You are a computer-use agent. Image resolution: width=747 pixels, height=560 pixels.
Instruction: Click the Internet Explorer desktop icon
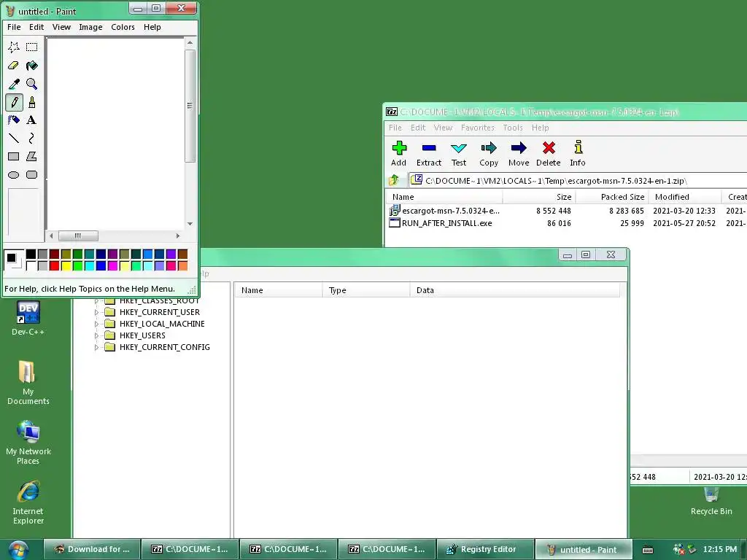28,503
